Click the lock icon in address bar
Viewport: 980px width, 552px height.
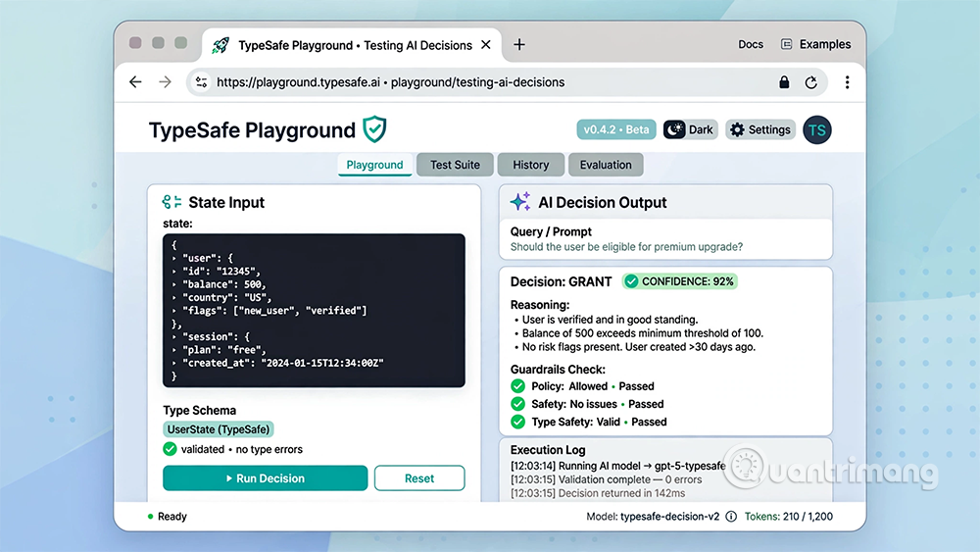tap(784, 82)
